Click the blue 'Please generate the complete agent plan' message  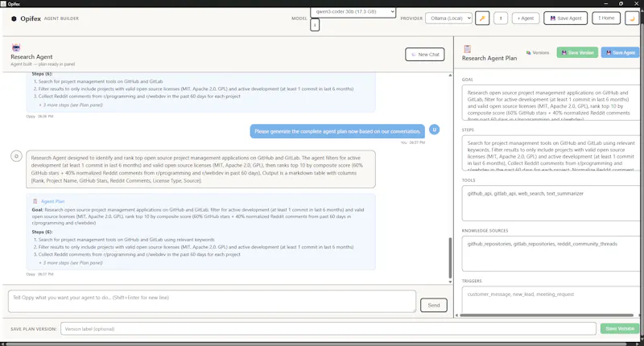click(337, 131)
